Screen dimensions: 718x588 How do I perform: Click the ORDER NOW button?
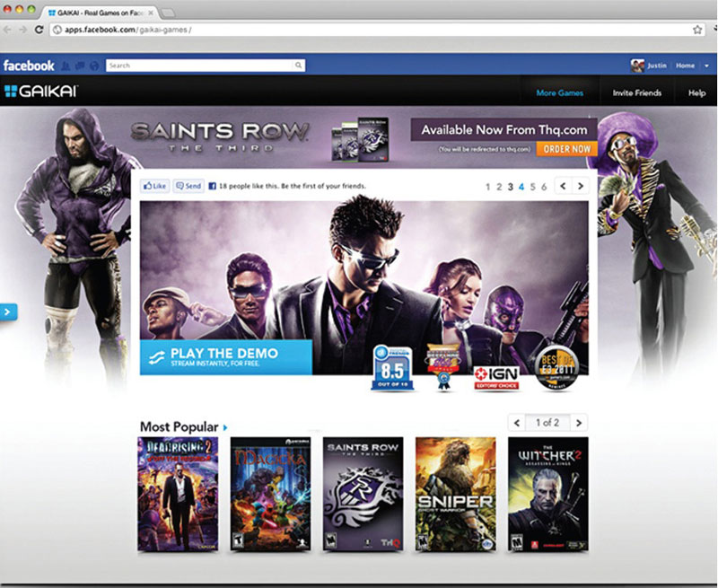[x=566, y=149]
